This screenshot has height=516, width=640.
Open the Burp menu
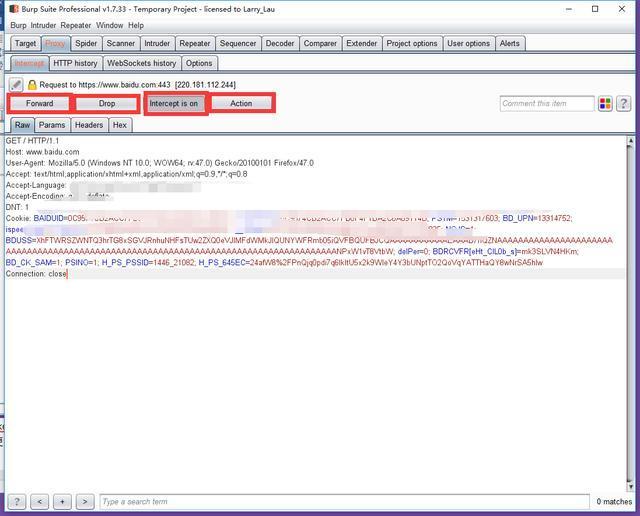pos(18,25)
